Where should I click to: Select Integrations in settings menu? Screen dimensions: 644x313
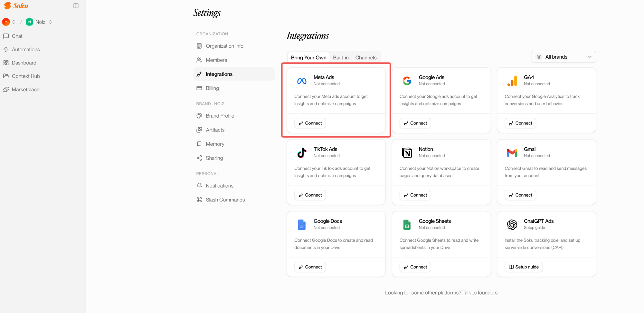[x=234, y=74]
